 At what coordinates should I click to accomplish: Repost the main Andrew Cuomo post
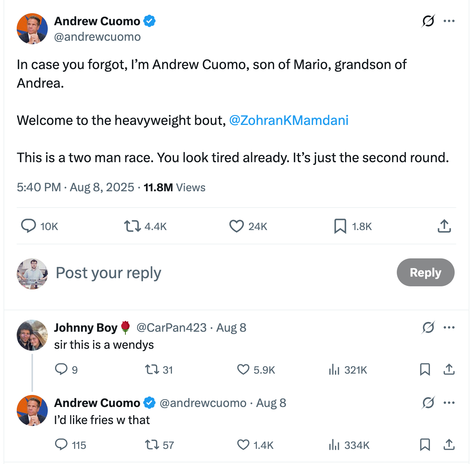pos(132,226)
